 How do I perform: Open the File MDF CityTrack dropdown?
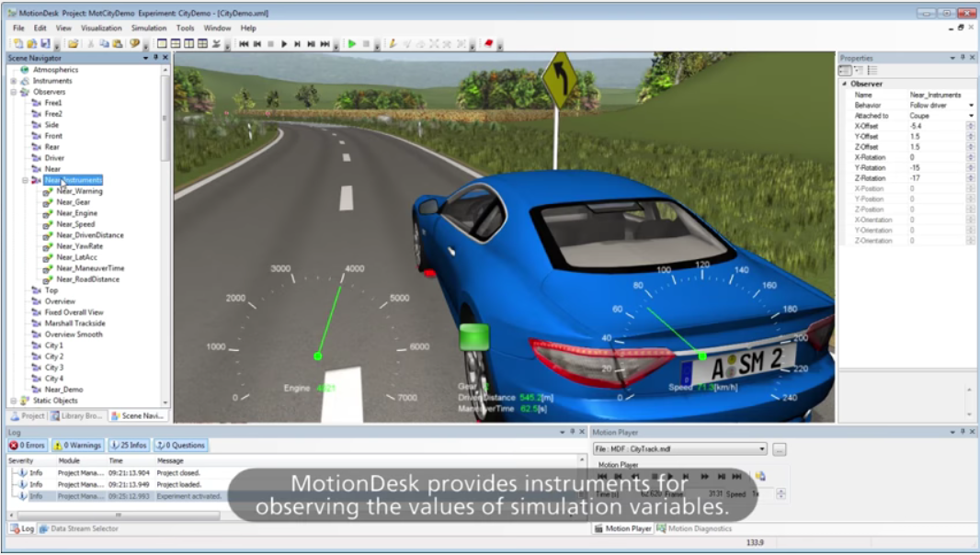point(680,448)
